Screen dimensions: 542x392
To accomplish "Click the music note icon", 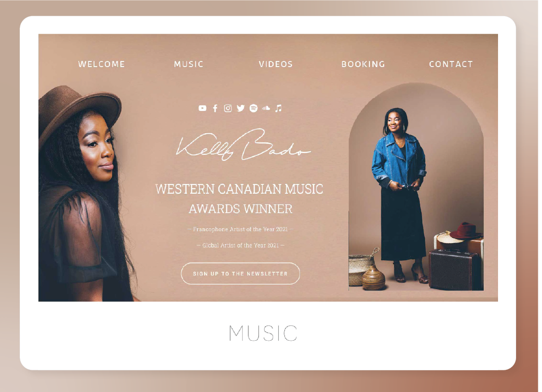I will (278, 109).
